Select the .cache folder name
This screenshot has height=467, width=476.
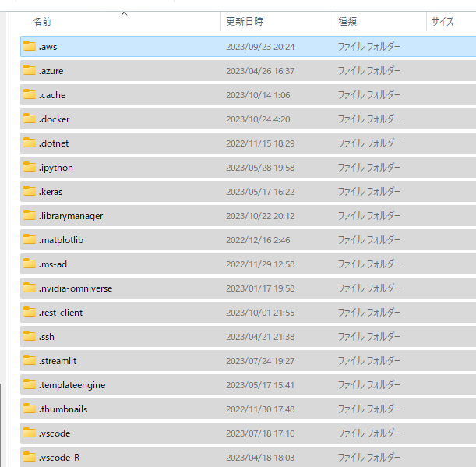[52, 95]
